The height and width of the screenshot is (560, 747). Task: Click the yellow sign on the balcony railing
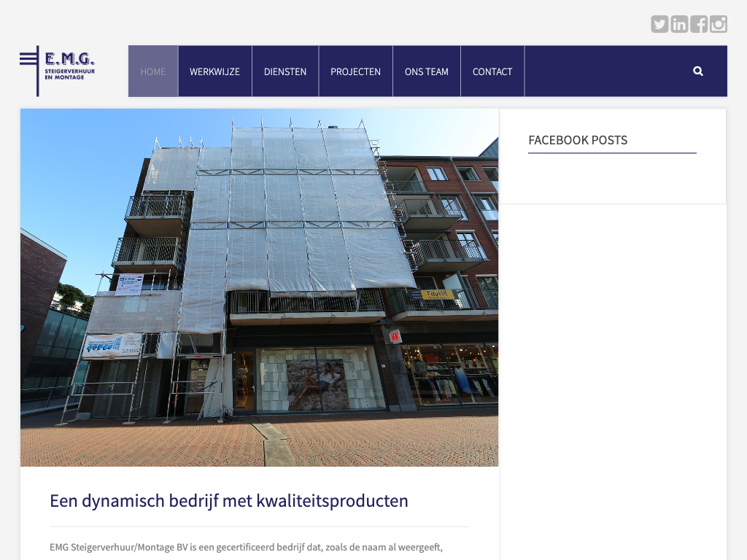(438, 295)
